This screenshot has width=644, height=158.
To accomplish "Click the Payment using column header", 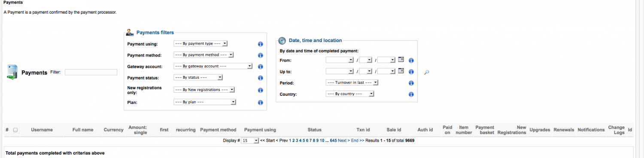I will coord(260,130).
